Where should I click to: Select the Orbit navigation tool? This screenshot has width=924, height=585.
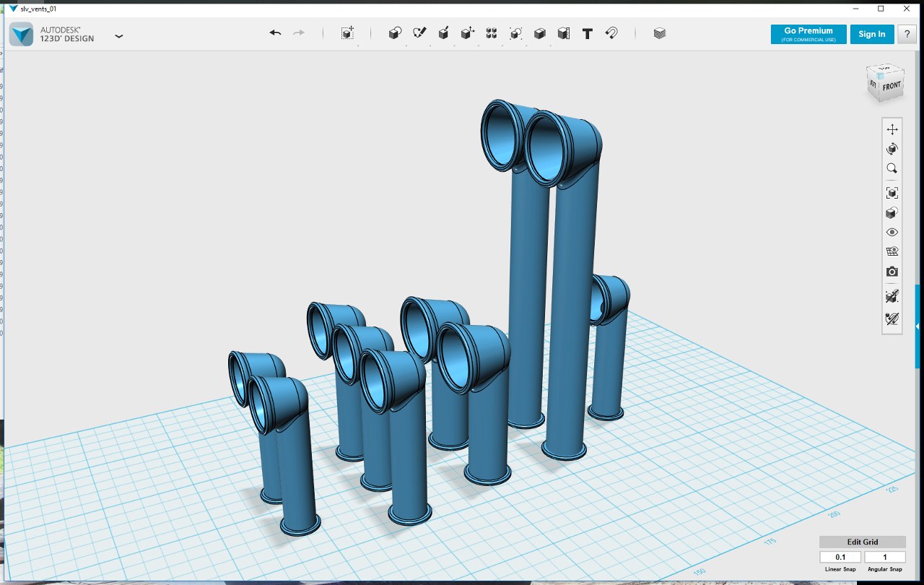892,149
